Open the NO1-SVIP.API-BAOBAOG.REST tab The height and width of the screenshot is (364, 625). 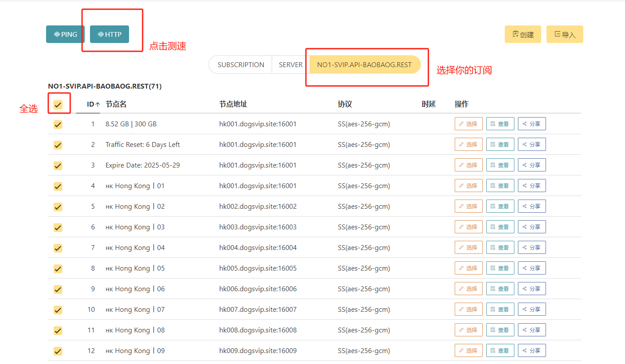tap(364, 65)
